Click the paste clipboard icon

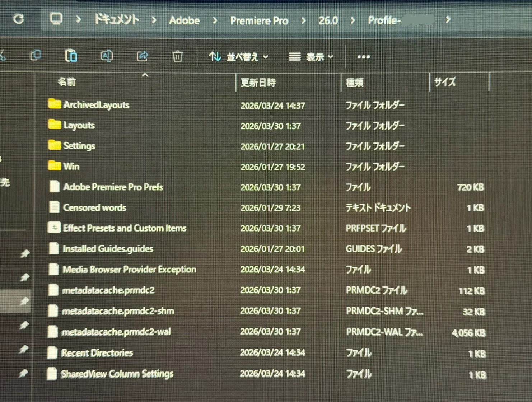coord(71,56)
